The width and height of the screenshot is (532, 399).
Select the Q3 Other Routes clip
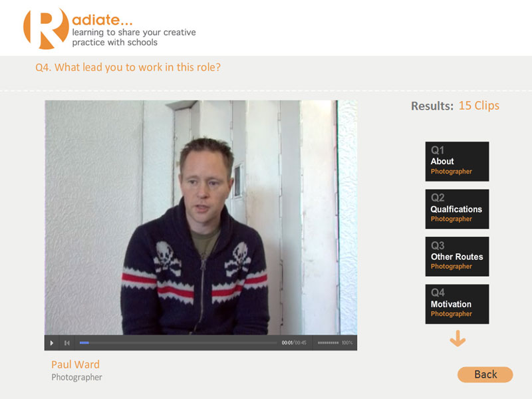pyautogui.click(x=457, y=257)
